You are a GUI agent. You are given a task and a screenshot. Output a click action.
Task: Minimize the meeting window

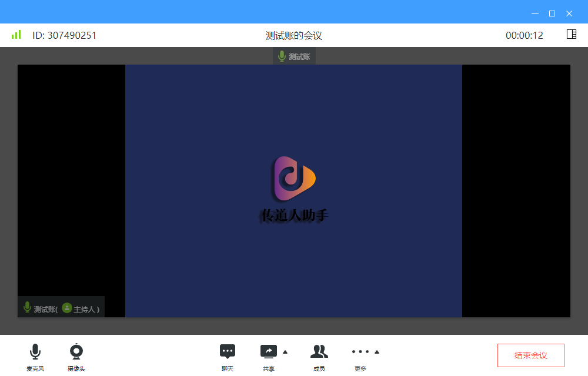tap(534, 13)
